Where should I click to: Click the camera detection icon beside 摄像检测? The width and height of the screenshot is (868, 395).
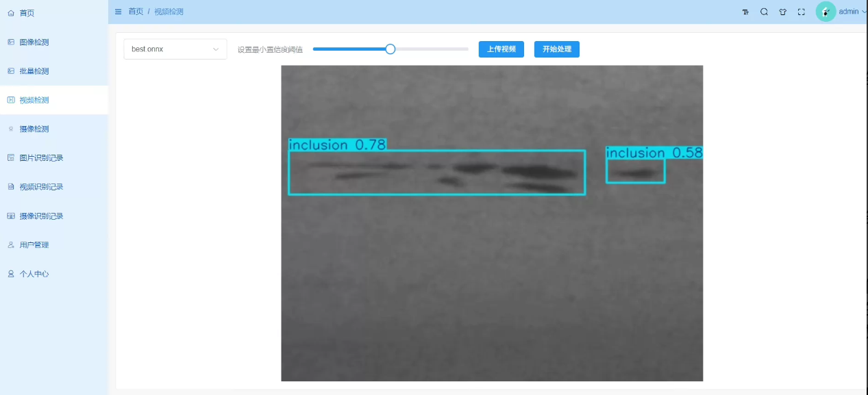pos(11,129)
